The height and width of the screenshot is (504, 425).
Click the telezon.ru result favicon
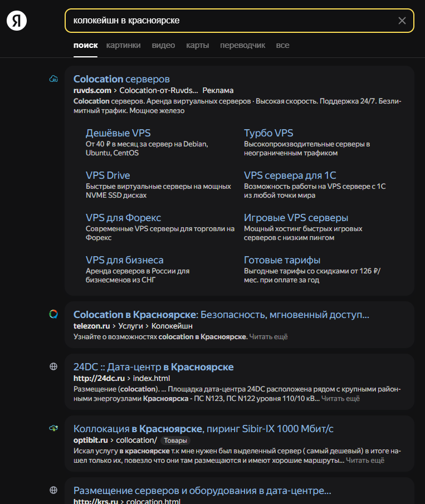click(x=53, y=314)
